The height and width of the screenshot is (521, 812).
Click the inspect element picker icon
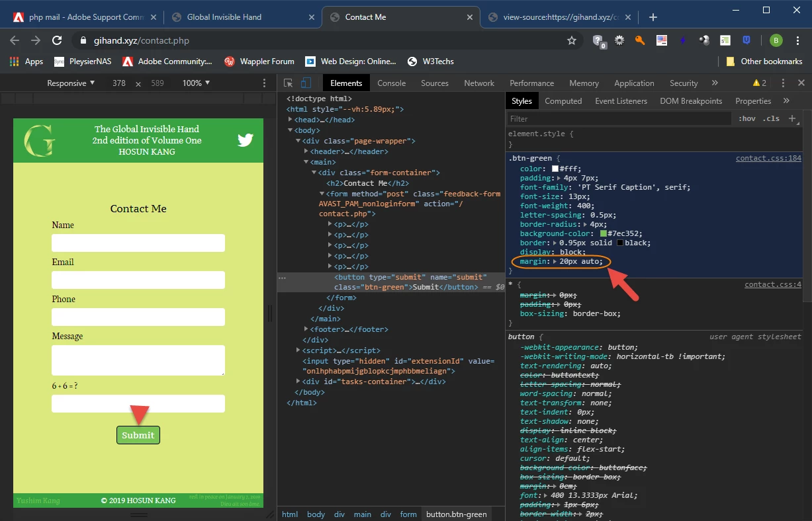(289, 83)
